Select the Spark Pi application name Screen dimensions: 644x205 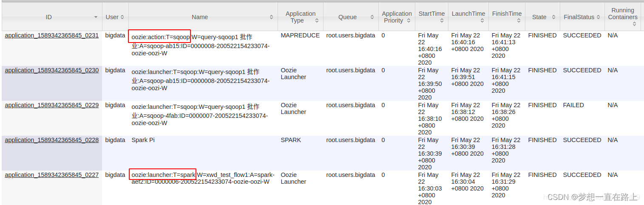143,140
